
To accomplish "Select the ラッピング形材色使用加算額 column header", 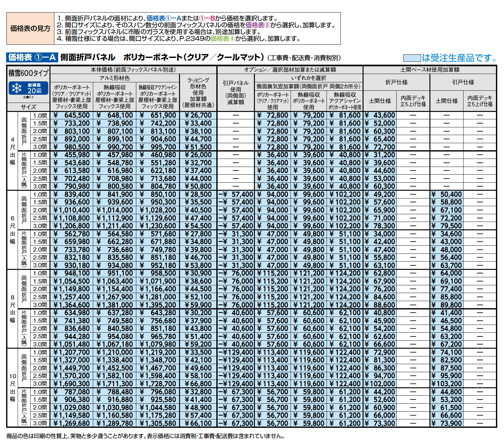I will (198, 92).
